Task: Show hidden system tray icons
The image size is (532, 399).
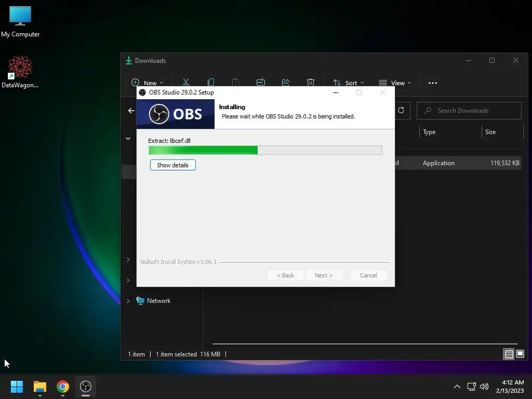Action: 457,387
